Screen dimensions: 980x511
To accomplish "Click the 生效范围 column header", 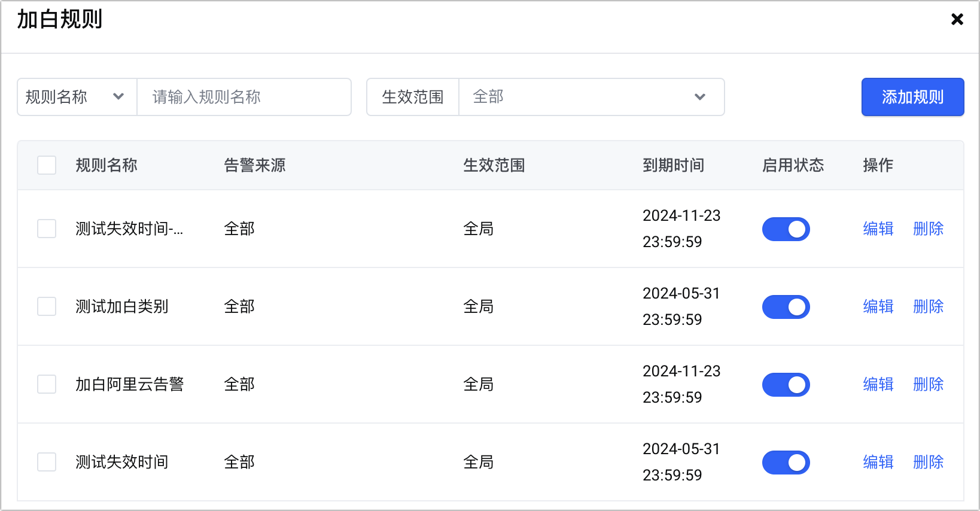I will [x=494, y=165].
